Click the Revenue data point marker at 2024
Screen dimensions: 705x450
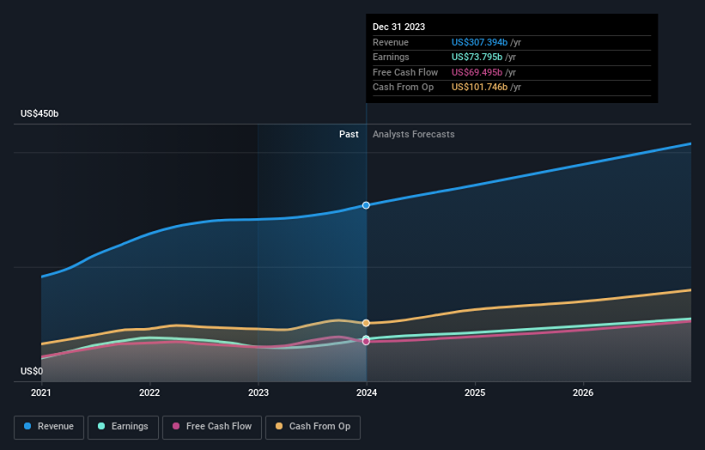click(x=366, y=205)
